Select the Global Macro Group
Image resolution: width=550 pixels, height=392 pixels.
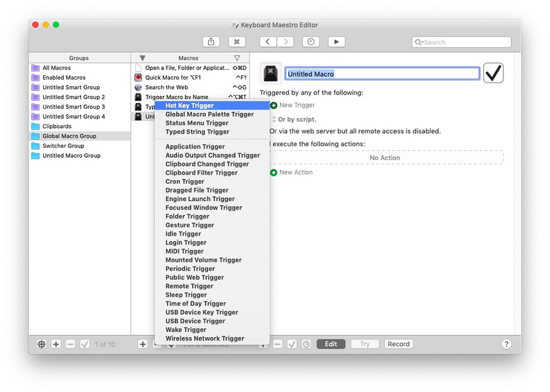80,136
